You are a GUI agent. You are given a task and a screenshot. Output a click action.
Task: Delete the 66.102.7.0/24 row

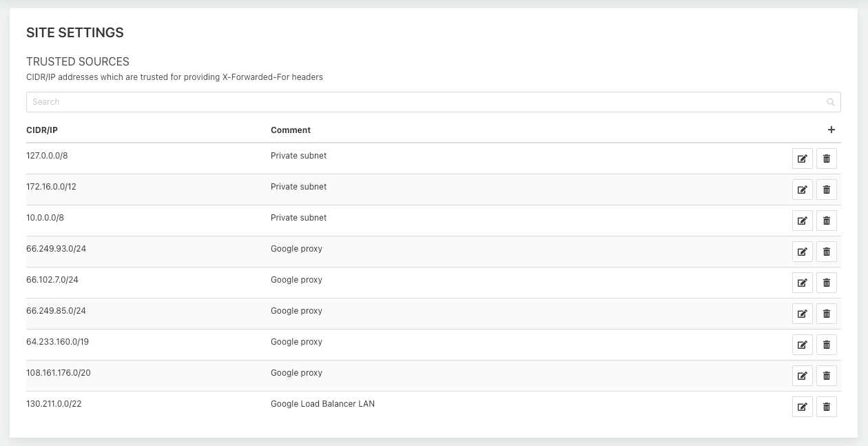tap(827, 283)
